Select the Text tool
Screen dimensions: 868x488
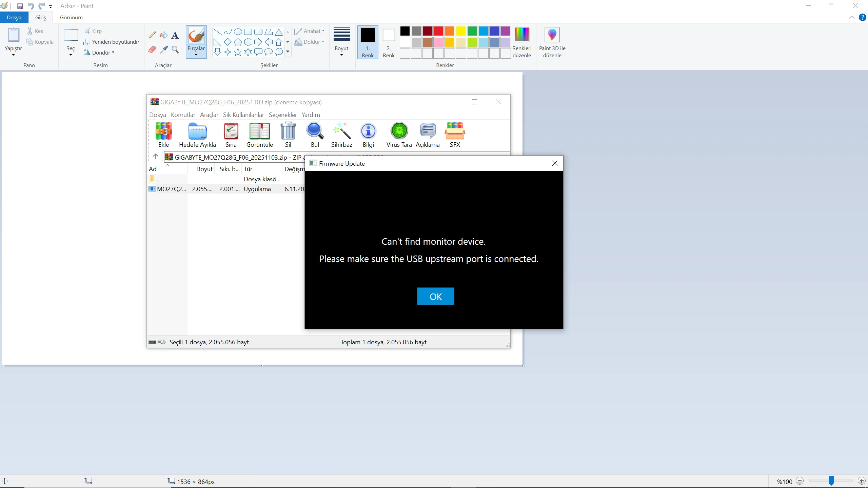[175, 35]
